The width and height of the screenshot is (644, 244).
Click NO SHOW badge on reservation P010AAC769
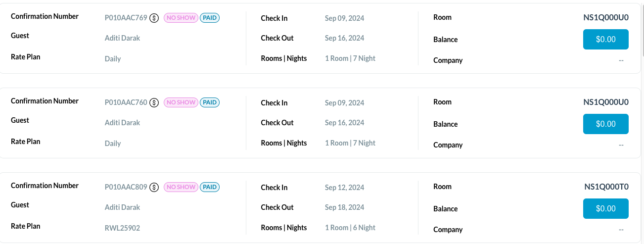pyautogui.click(x=181, y=18)
